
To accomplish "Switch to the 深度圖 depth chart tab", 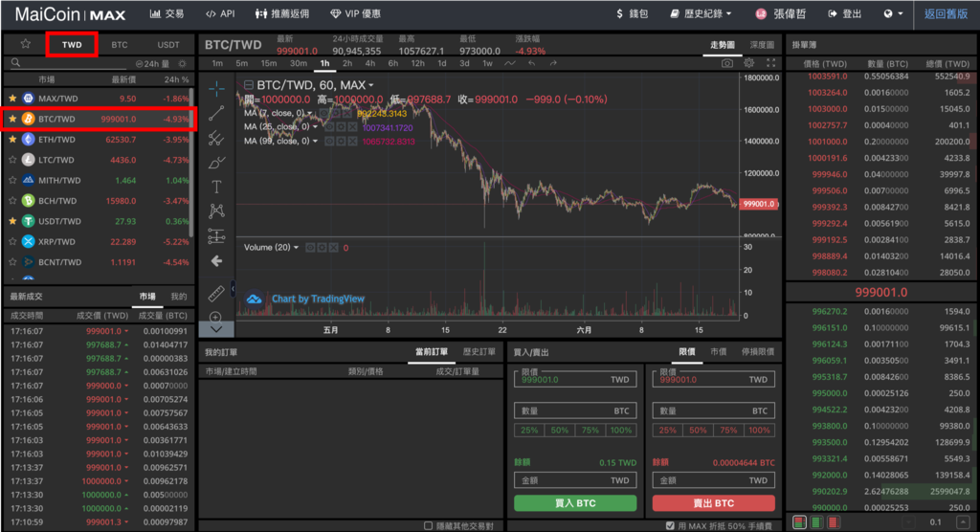I will click(762, 45).
